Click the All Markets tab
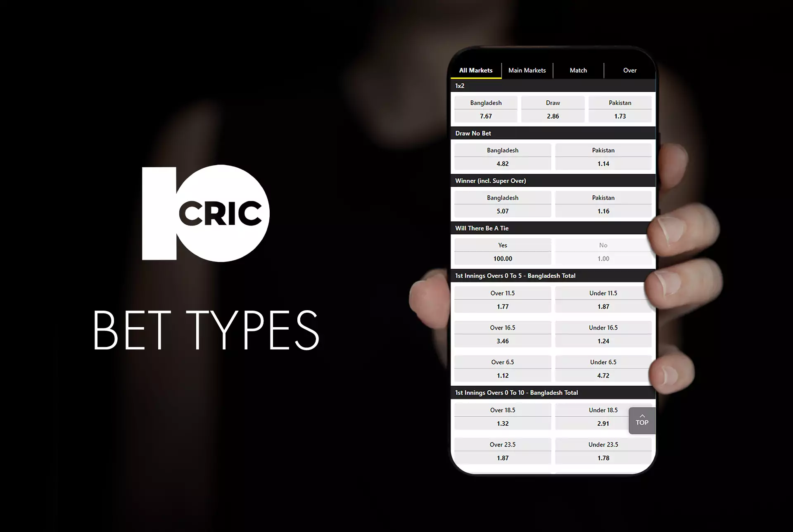793x532 pixels. pos(475,70)
